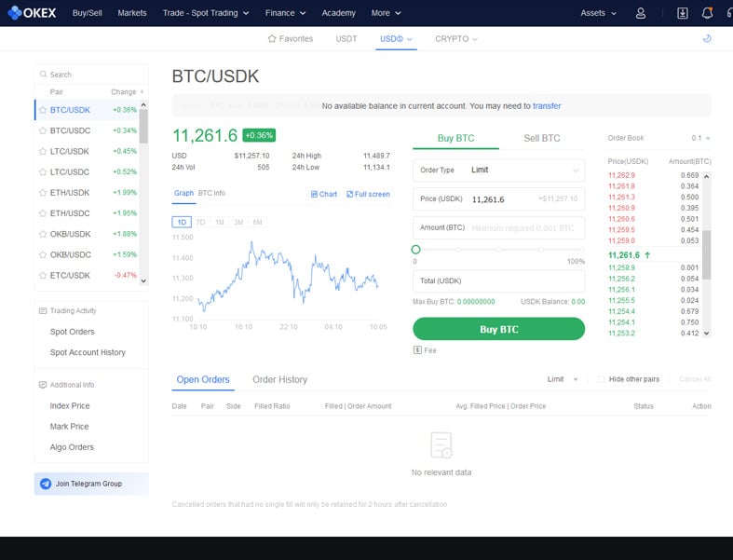Open the Fee info icon
Image resolution: width=733 pixels, height=560 pixels.
pos(417,350)
